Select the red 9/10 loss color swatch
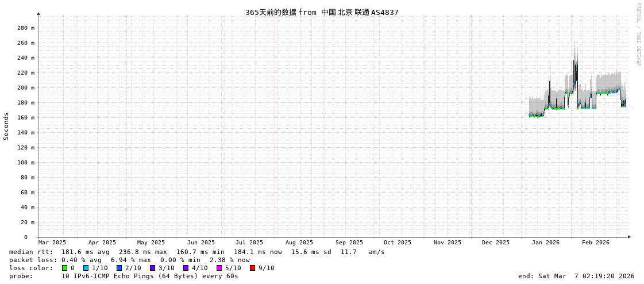Screen dimensions: 644x284 (253, 268)
